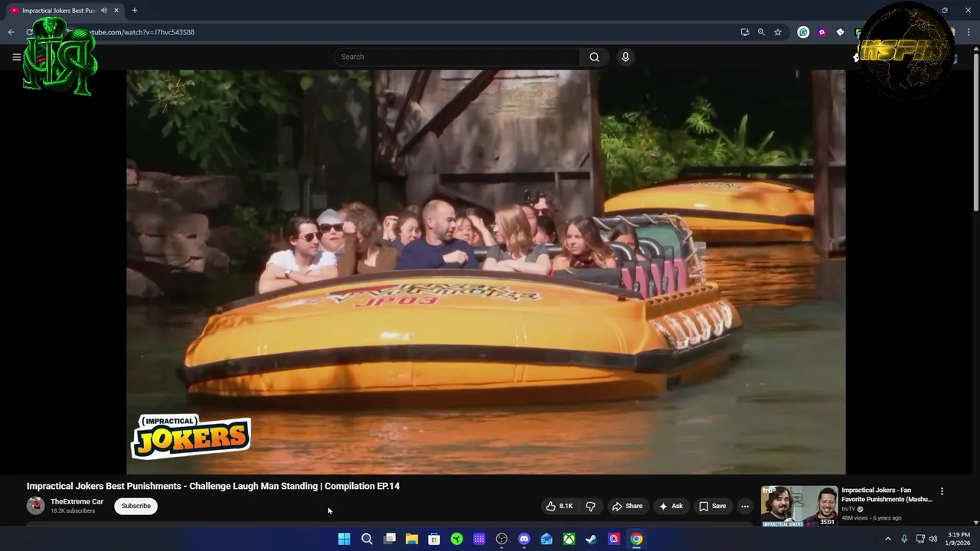The width and height of the screenshot is (980, 551).
Task: Open the truTV channel link
Action: (x=848, y=509)
